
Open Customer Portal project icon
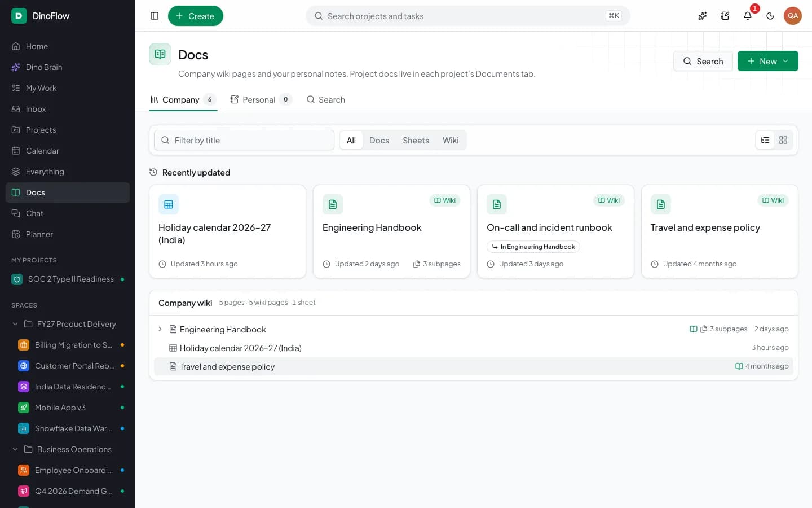click(24, 366)
